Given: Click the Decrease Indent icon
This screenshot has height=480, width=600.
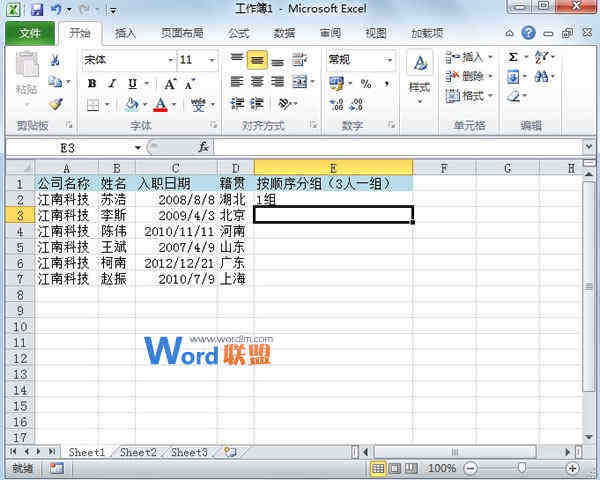Looking at the screenshot, I should 237,103.
